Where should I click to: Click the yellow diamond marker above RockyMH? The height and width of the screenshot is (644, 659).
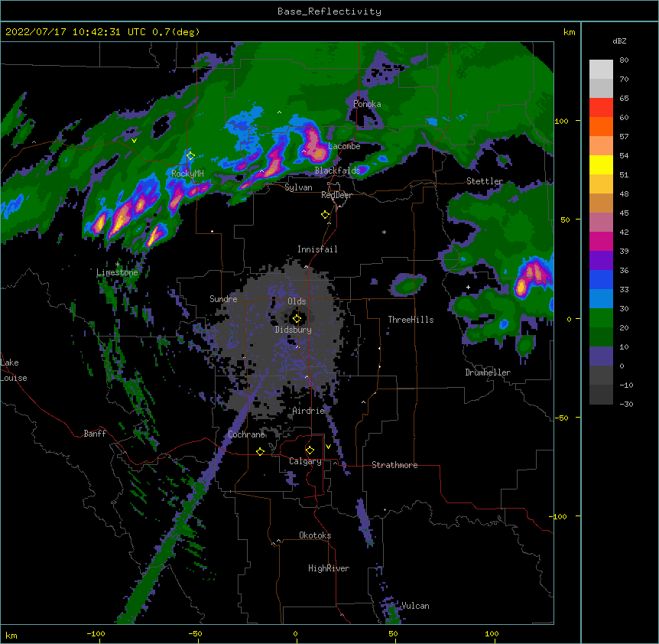190,155
